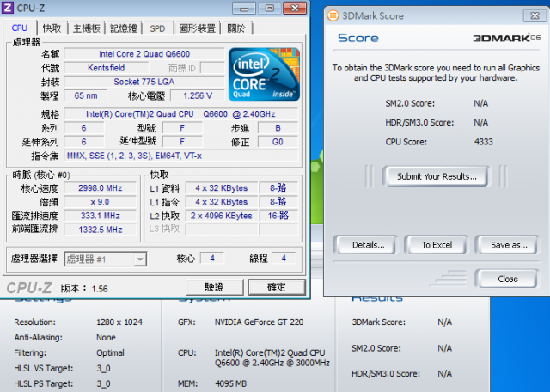Viewport: 550px width, 392px height.
Task: Click the 1280 x 1024 resolution value
Action: pos(119,322)
